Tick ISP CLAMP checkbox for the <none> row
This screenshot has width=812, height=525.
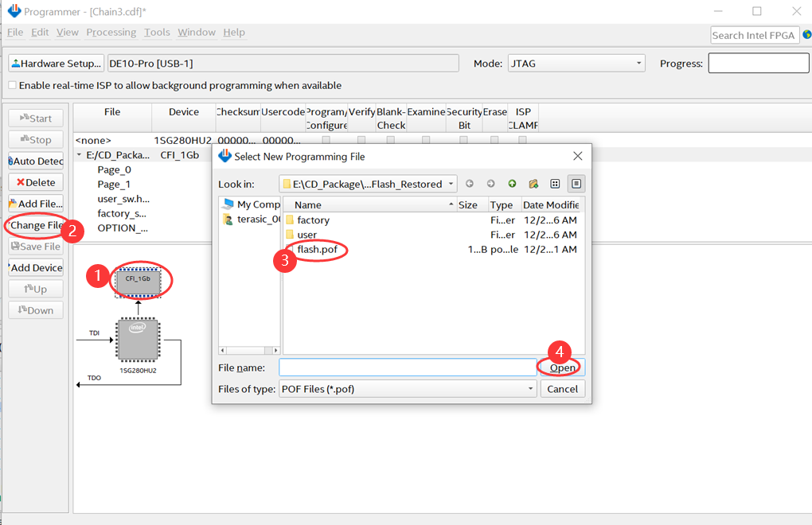coord(522,140)
